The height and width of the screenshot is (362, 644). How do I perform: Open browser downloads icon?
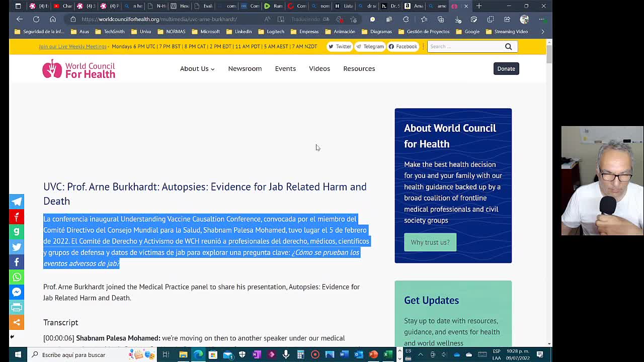pyautogui.click(x=458, y=19)
